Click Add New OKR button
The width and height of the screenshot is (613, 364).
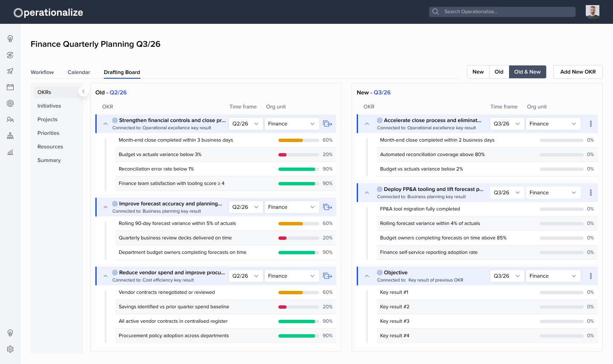click(578, 72)
